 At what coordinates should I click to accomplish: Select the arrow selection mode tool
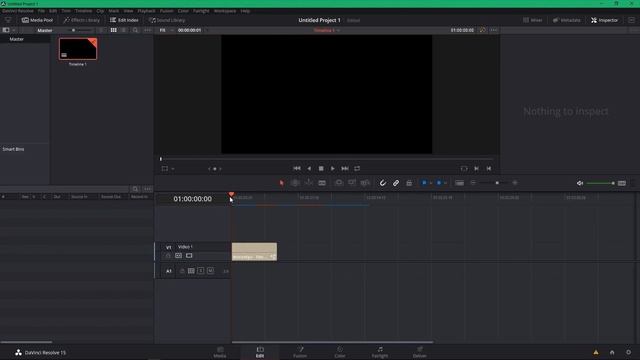[281, 183]
